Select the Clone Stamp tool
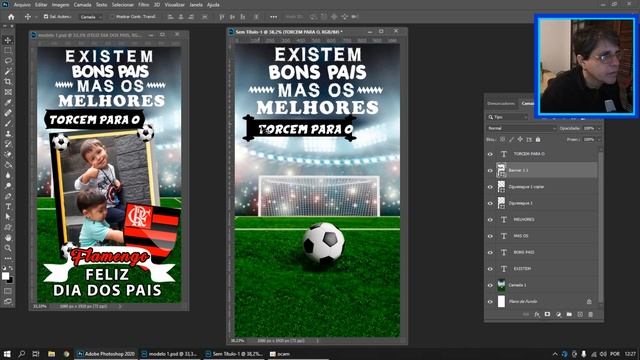Screen dimensions: 640x360 (x=8, y=133)
